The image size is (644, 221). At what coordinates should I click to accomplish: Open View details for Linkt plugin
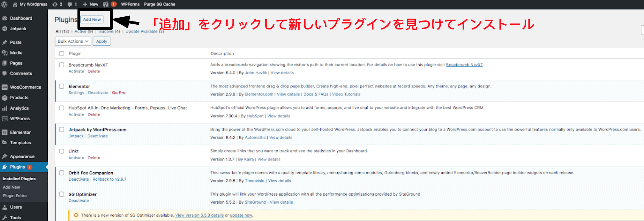coord(269,159)
